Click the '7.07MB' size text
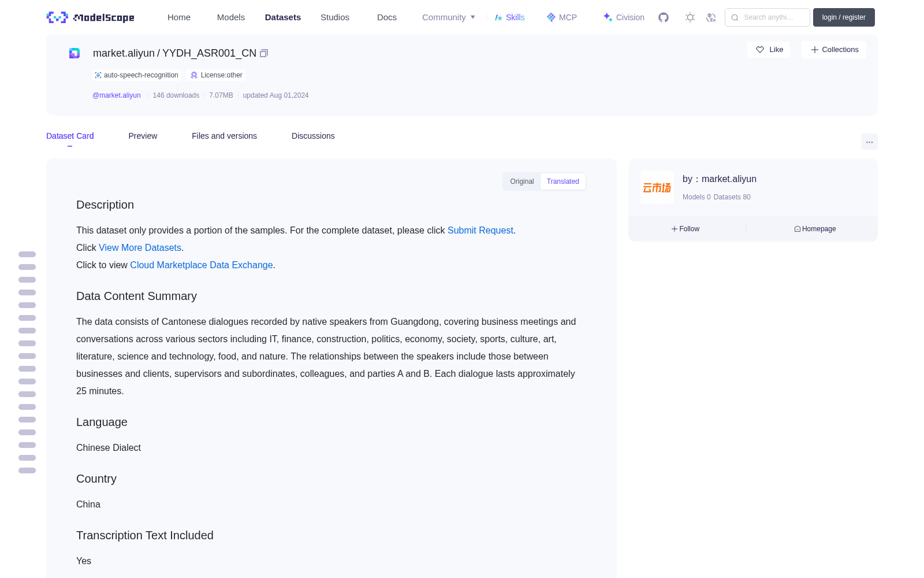The width and height of the screenshot is (924, 578). pyautogui.click(x=221, y=95)
